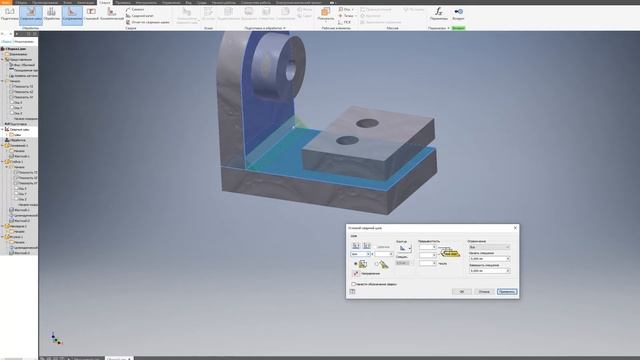640x360 pixels.
Task: Open the Инструменты ribbon tab
Action: (146, 2)
